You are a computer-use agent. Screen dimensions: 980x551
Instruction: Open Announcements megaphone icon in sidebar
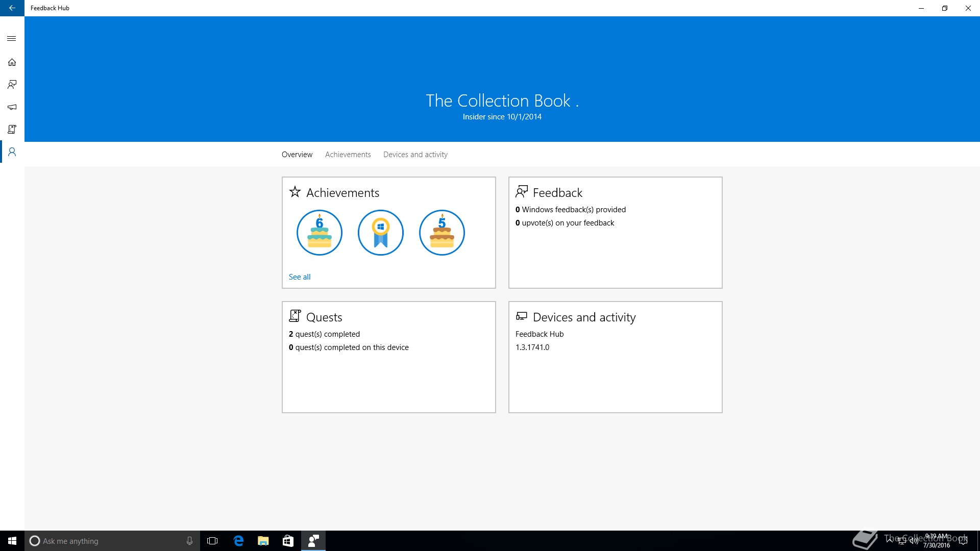12,107
